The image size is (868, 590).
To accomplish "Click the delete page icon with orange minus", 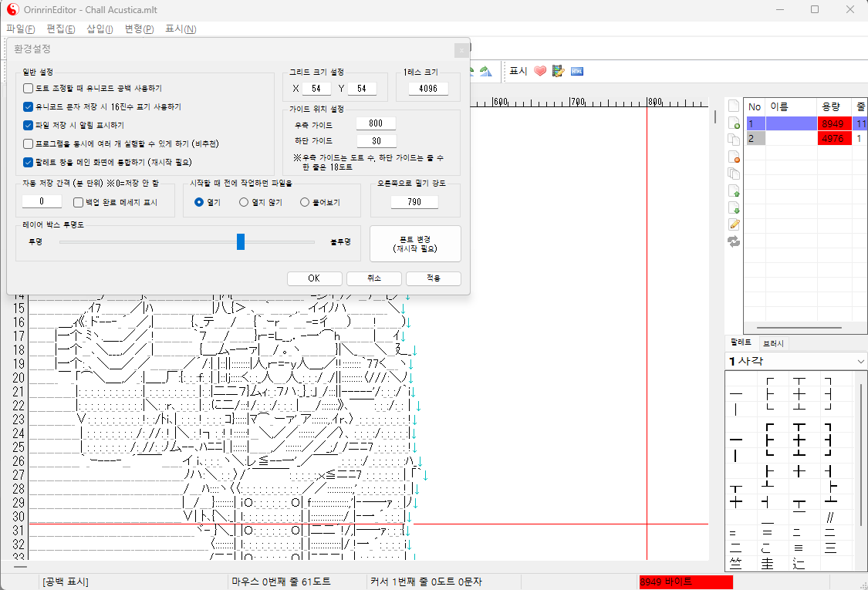I will (734, 157).
